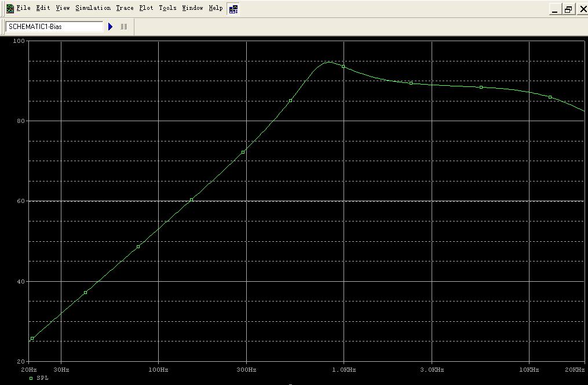
Task: Restore down the document window
Action: [568, 9]
